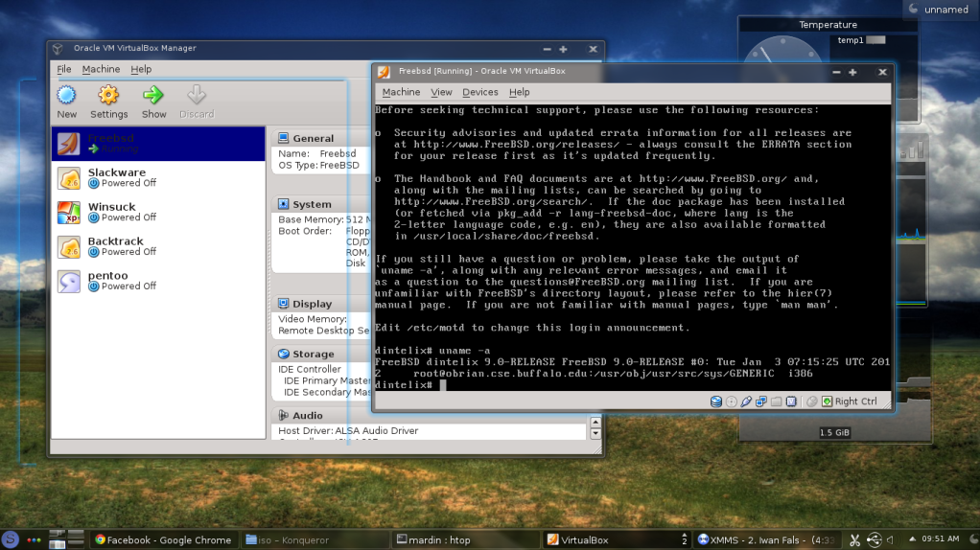Image resolution: width=980 pixels, height=550 pixels.
Task: Open Help menu in VirtualBox Manager
Action: (141, 69)
